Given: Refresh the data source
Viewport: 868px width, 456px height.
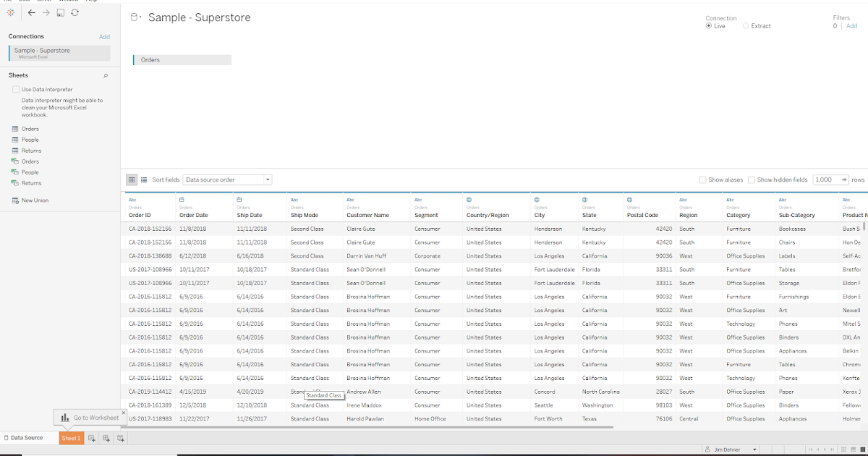Looking at the screenshot, I should pos(75,13).
